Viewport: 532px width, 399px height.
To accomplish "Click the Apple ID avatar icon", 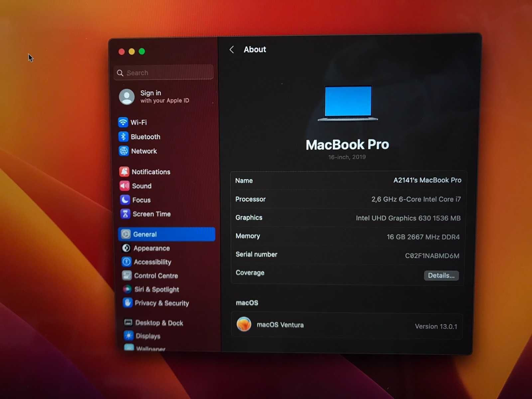I will click(127, 97).
